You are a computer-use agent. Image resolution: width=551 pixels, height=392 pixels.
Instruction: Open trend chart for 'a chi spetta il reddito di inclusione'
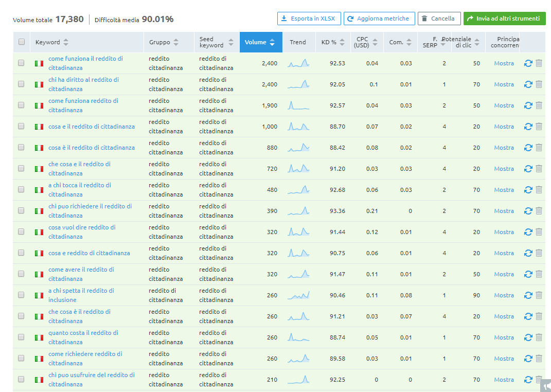coord(298,295)
